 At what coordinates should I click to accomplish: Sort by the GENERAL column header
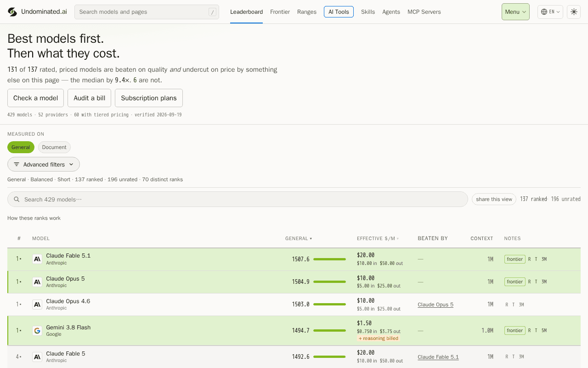coord(299,238)
